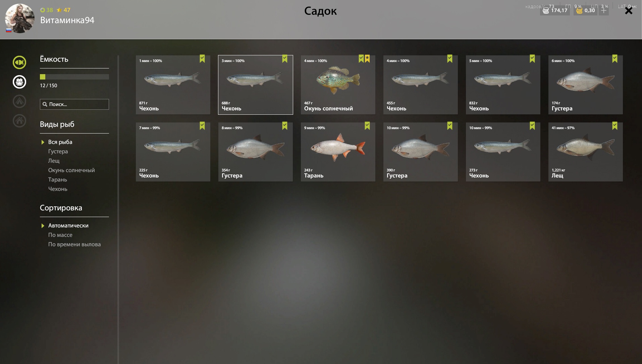Click the star trophy badge on Окунь солнечный
Viewport: 642px width, 364px height.
[x=367, y=59]
